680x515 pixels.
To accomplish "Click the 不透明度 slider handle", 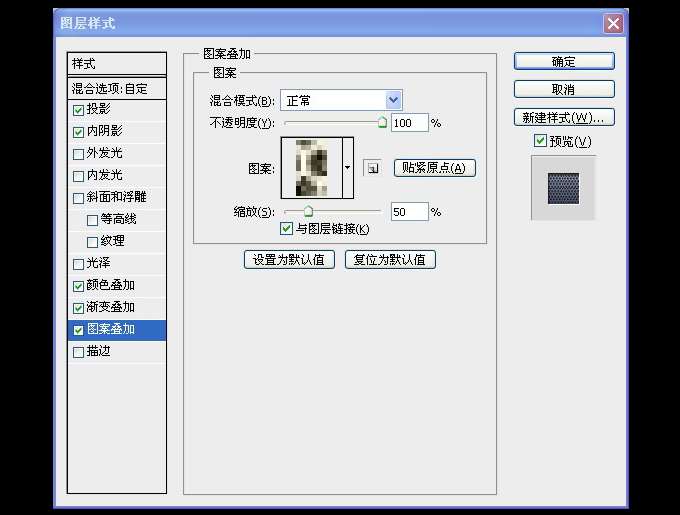I will 382,123.
